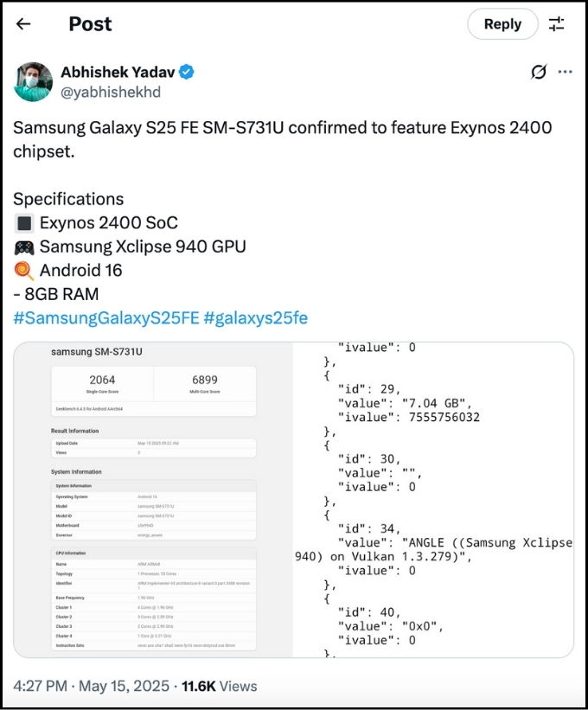Click the Post header title
The height and width of the screenshot is (710, 588).
(x=90, y=24)
